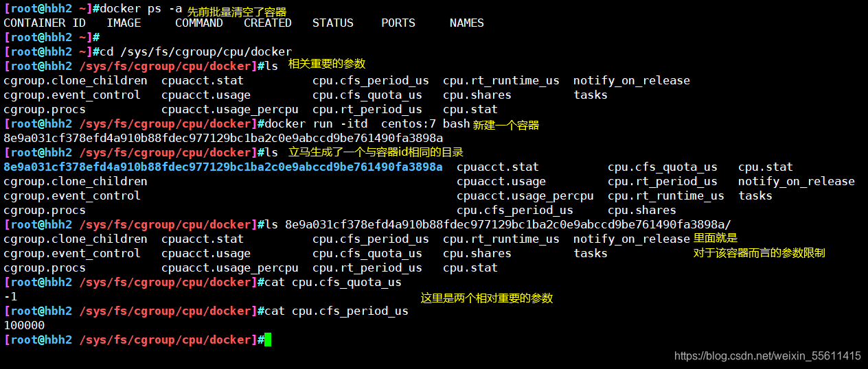
Task: Click cpu.stat in the blue directory's row
Action: [766, 167]
